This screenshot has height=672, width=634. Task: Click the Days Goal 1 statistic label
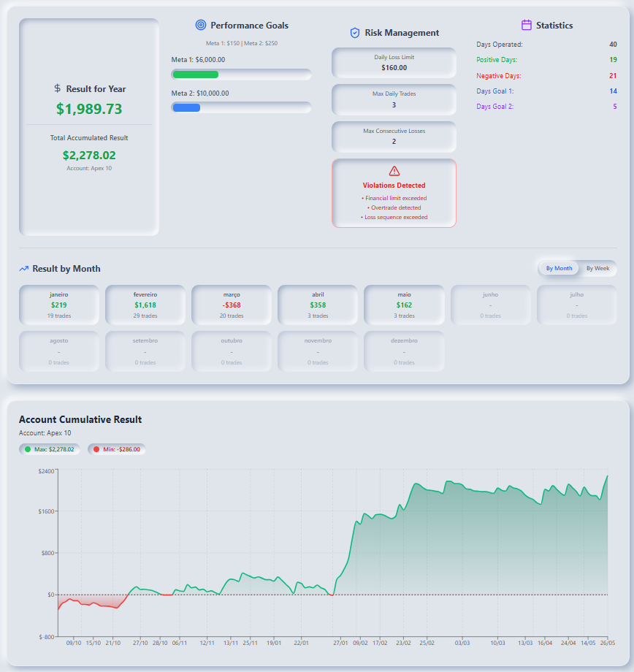click(x=495, y=91)
